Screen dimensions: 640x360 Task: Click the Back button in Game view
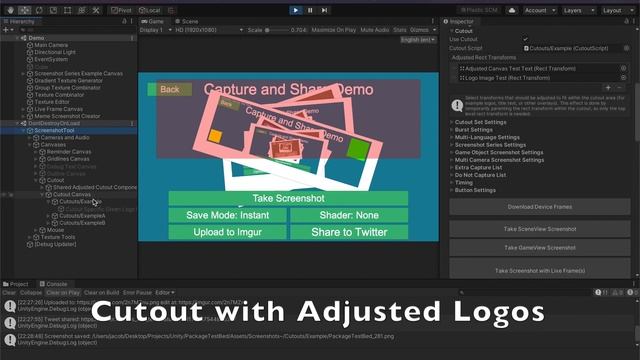[169, 89]
